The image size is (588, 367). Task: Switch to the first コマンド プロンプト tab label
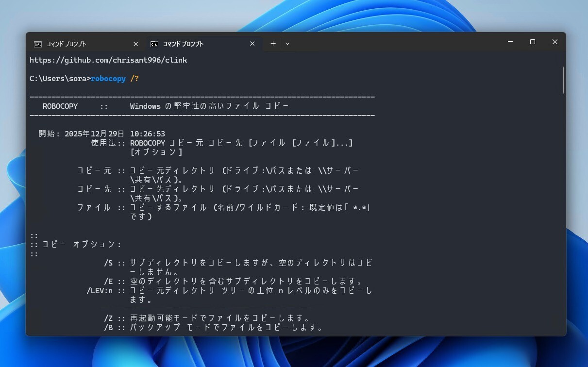tap(67, 44)
